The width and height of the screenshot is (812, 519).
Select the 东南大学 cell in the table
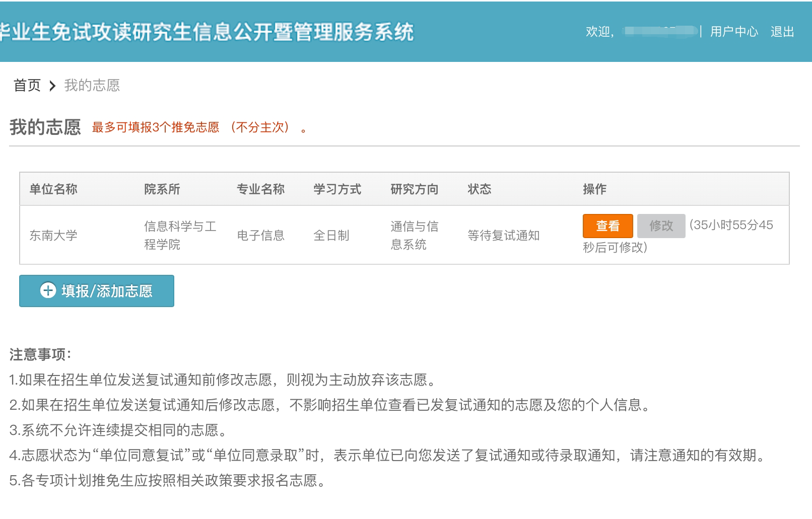point(53,236)
